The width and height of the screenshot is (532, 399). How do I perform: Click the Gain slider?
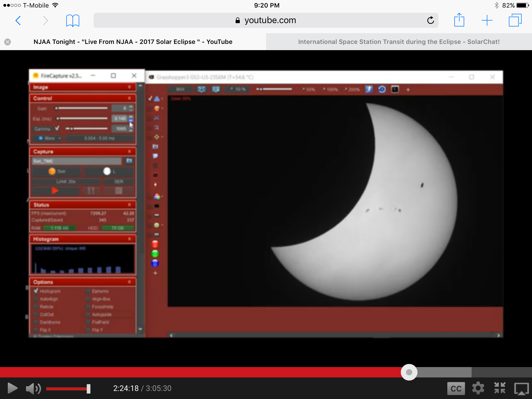(x=81, y=108)
